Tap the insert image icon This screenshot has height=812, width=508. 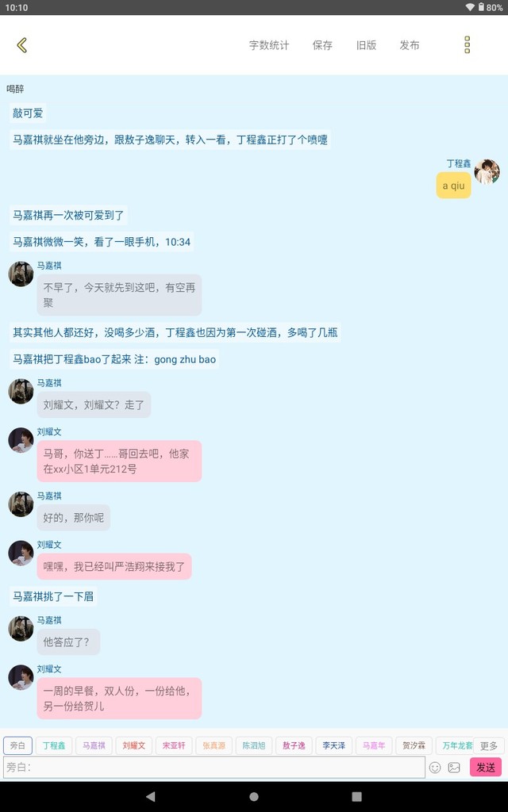(454, 768)
